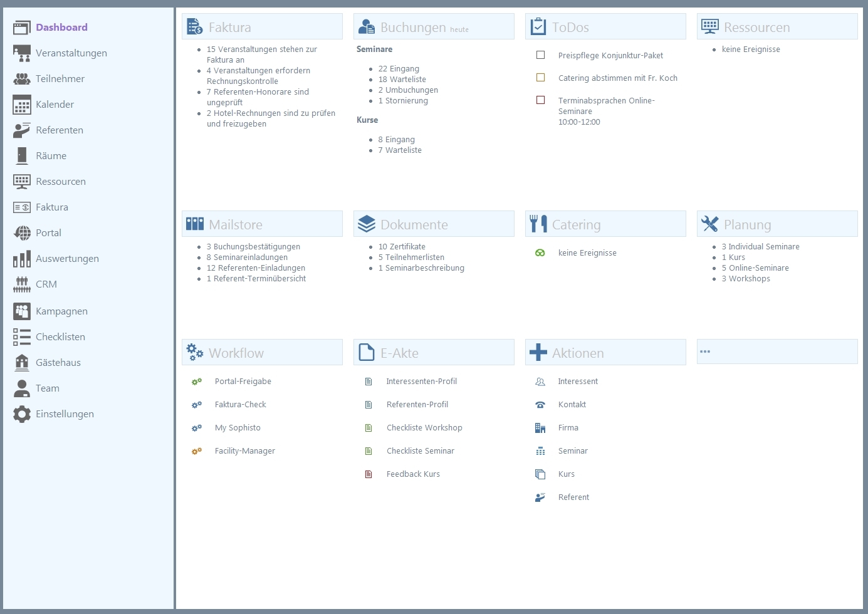Viewport: 868px width, 614px height.
Task: Click '10 Zertifikate' in Dokumente
Action: 402,247
